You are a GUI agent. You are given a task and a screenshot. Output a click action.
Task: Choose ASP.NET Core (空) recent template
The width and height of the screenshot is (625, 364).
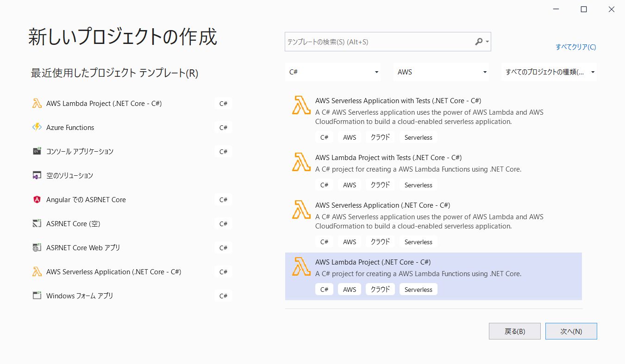(73, 224)
